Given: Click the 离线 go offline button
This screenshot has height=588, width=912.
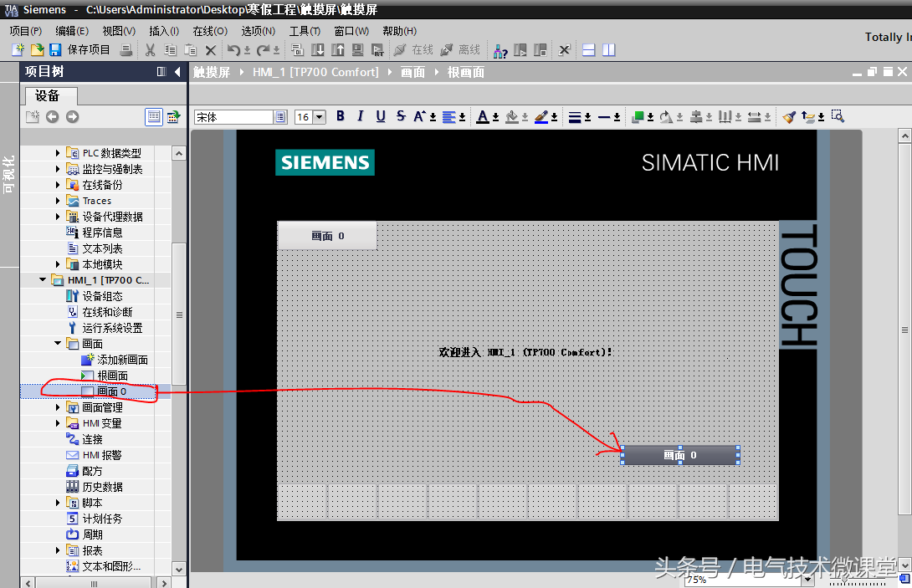Looking at the screenshot, I should 460,50.
